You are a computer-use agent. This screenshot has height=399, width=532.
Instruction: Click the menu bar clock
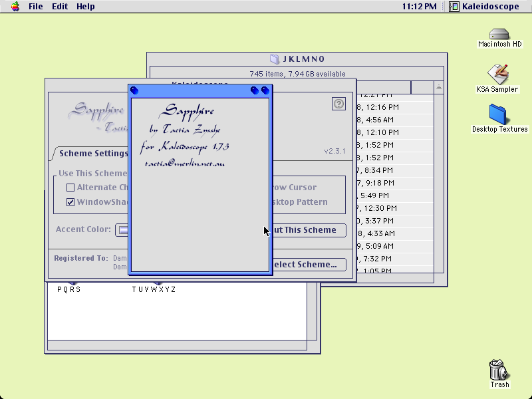[x=419, y=6]
